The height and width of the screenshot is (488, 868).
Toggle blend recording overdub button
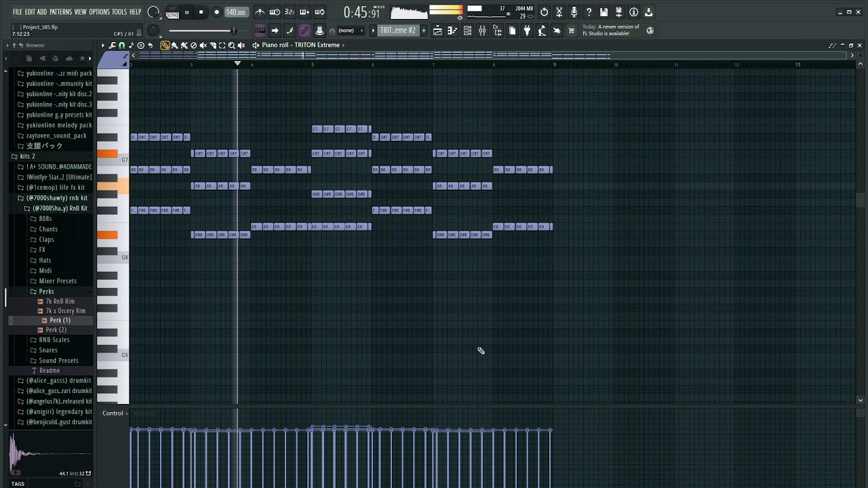(304, 12)
